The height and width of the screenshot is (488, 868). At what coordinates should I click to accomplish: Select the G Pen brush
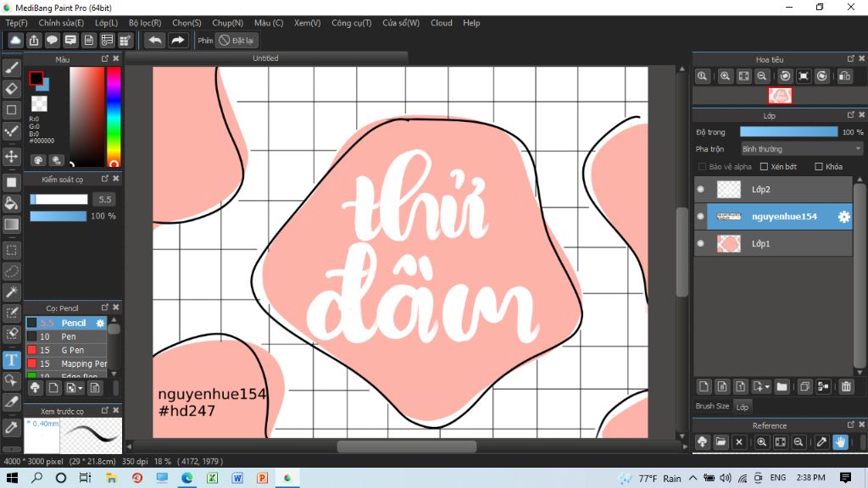[x=66, y=350]
